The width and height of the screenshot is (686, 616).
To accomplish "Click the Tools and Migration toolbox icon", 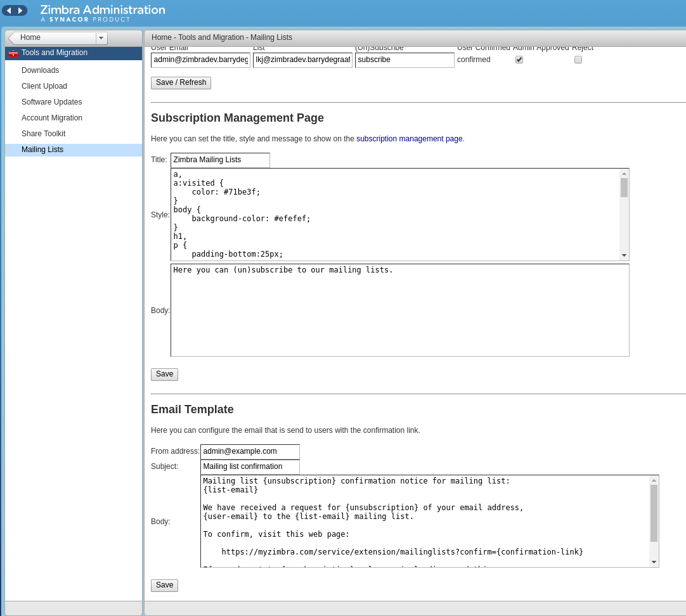I will (13, 53).
